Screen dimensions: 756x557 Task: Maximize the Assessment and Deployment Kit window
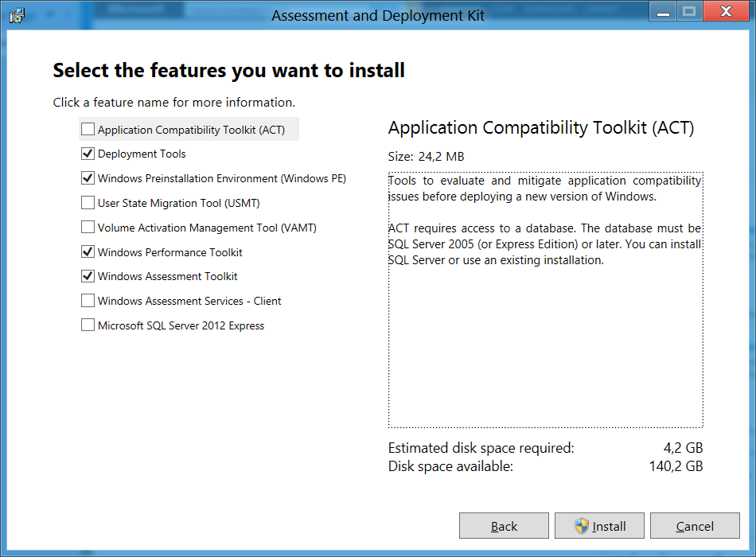coord(690,11)
